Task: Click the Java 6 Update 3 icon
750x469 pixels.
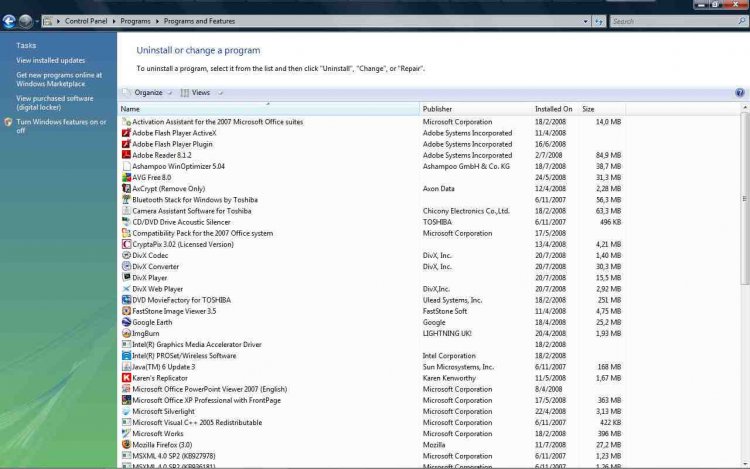Action: tap(126, 367)
